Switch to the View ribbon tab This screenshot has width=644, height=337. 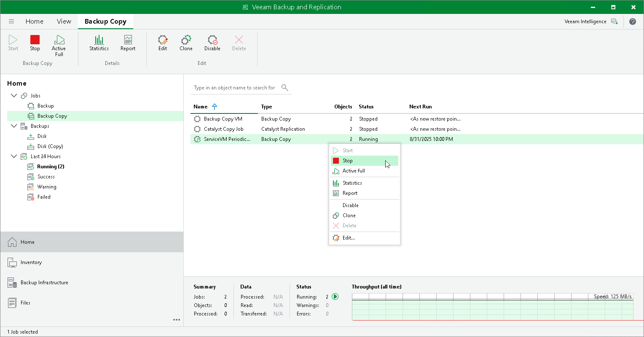point(64,22)
